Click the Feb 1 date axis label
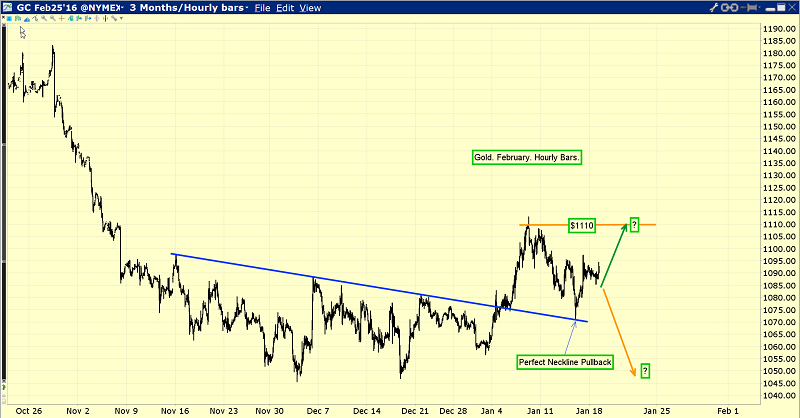 728,411
